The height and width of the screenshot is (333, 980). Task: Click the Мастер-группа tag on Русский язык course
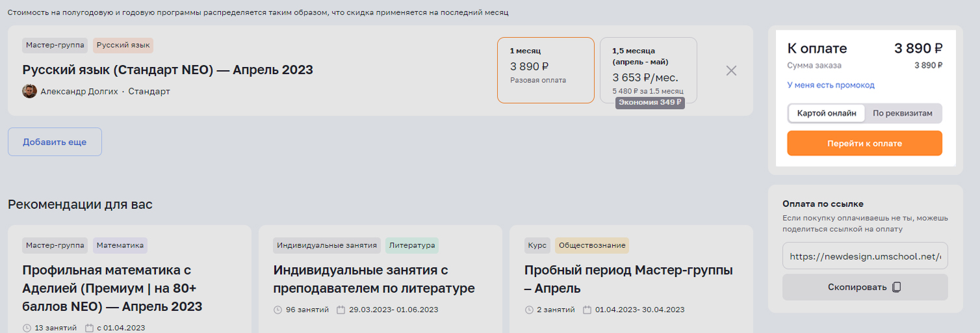pos(55,46)
